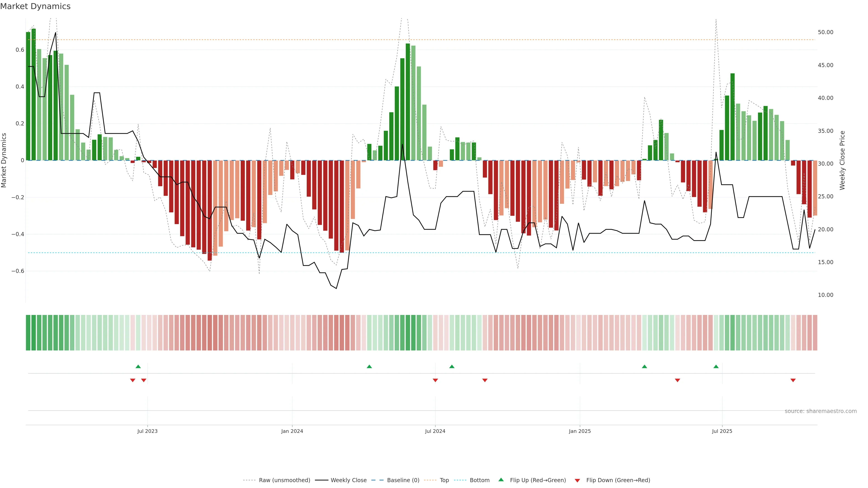Click the Top legend entry
868x488 pixels.
tap(444, 480)
